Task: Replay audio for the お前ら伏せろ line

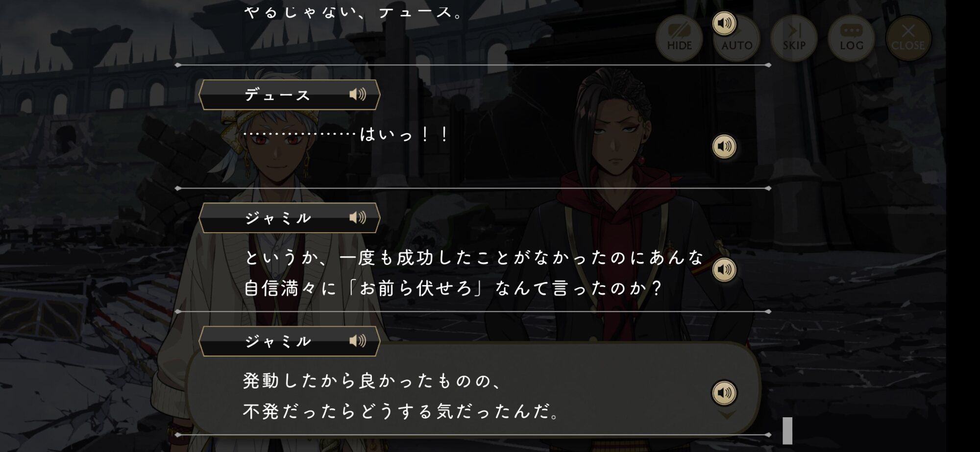Action: tap(724, 270)
